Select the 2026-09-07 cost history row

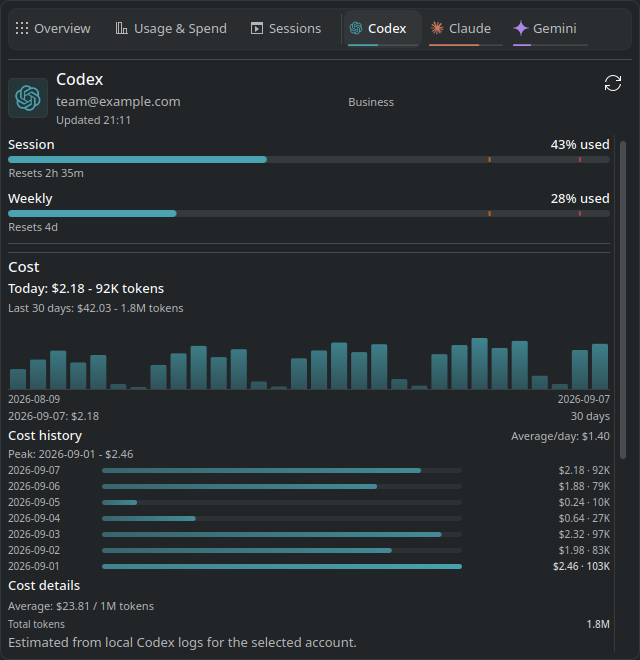pyautogui.click(x=309, y=470)
